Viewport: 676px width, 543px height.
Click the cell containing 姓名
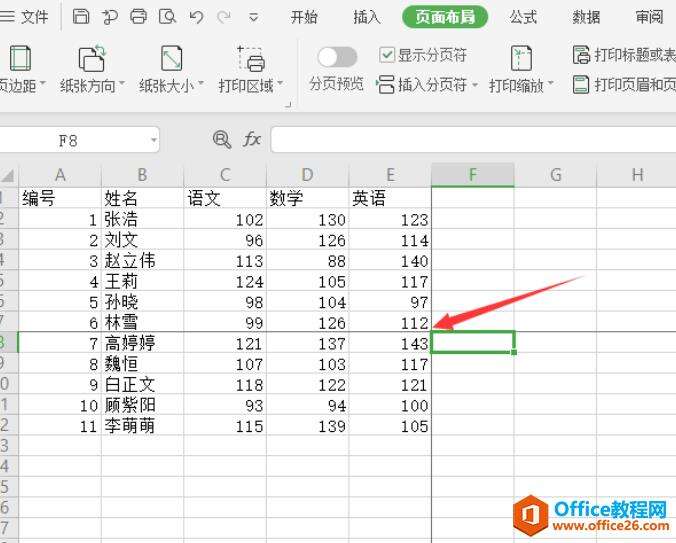click(142, 198)
